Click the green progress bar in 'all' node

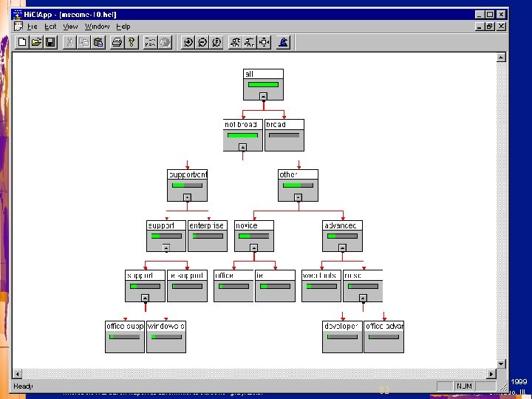263,84
